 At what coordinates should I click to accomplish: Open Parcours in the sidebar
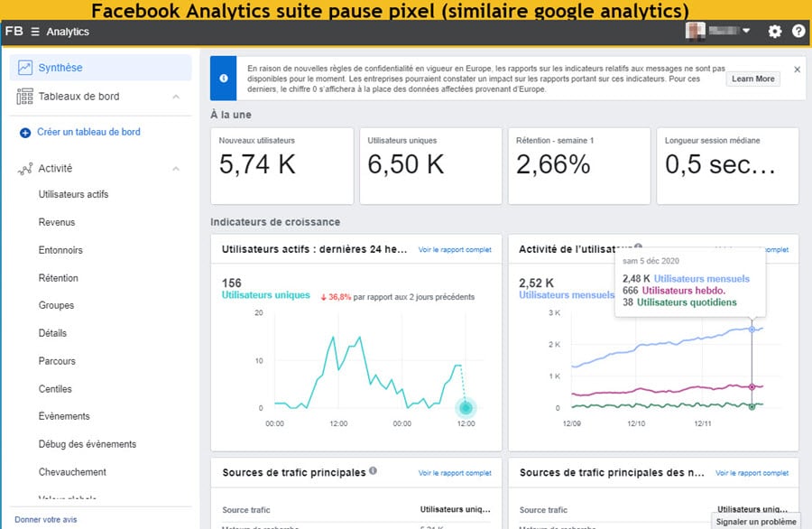(x=57, y=361)
